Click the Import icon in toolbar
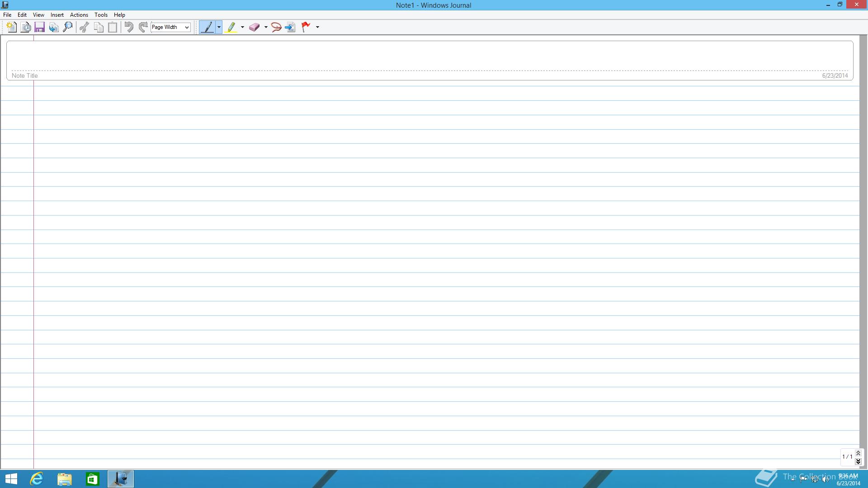This screenshot has height=488, width=868. click(x=54, y=27)
